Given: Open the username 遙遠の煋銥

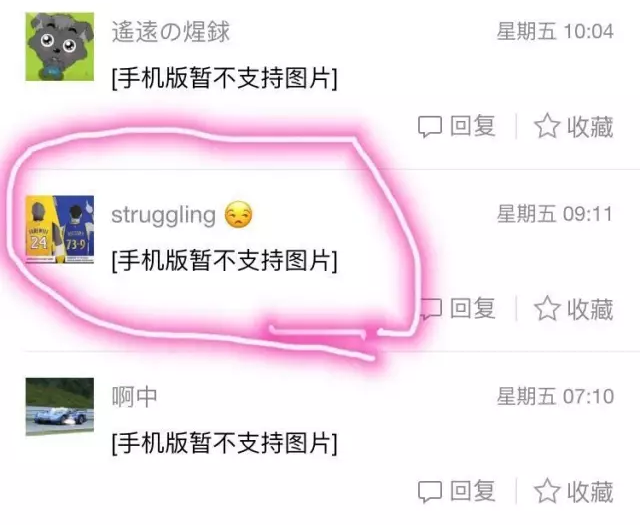Looking at the screenshot, I should [x=171, y=31].
